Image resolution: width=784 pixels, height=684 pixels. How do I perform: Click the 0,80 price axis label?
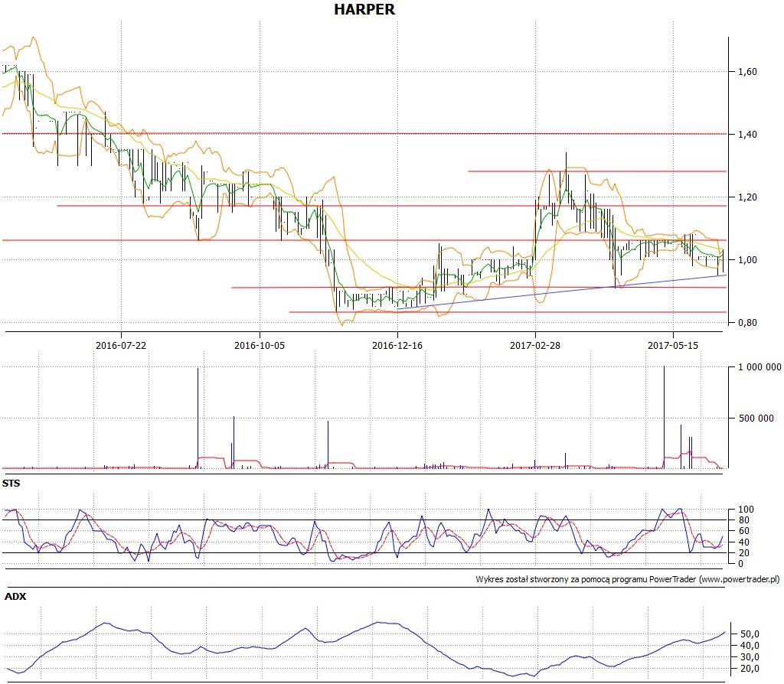(x=747, y=323)
